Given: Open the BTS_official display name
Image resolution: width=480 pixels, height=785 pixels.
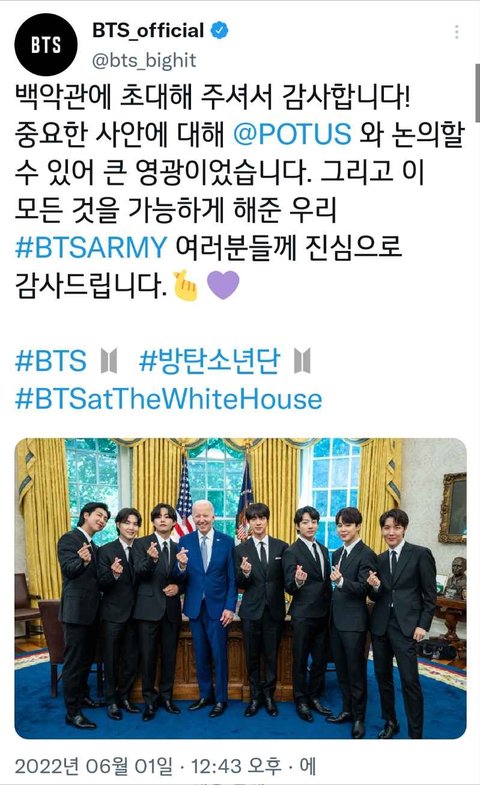Looking at the screenshot, I should coord(148,31).
